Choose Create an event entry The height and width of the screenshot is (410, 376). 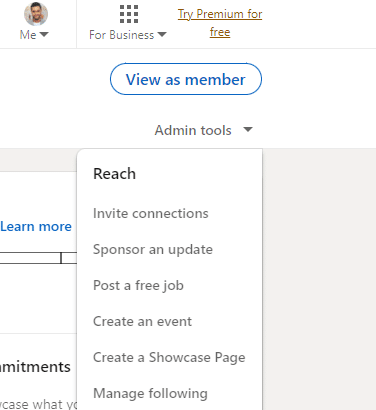[142, 321]
